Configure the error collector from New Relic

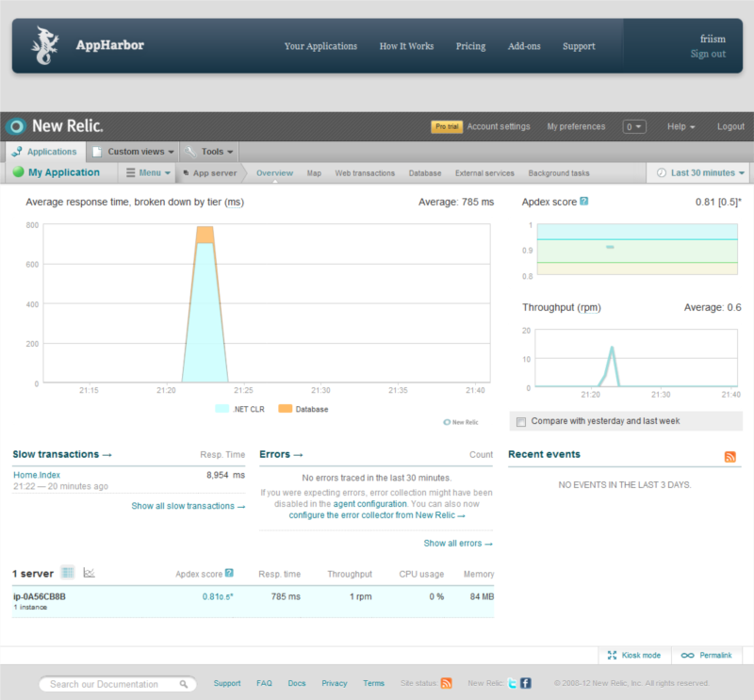point(377,515)
